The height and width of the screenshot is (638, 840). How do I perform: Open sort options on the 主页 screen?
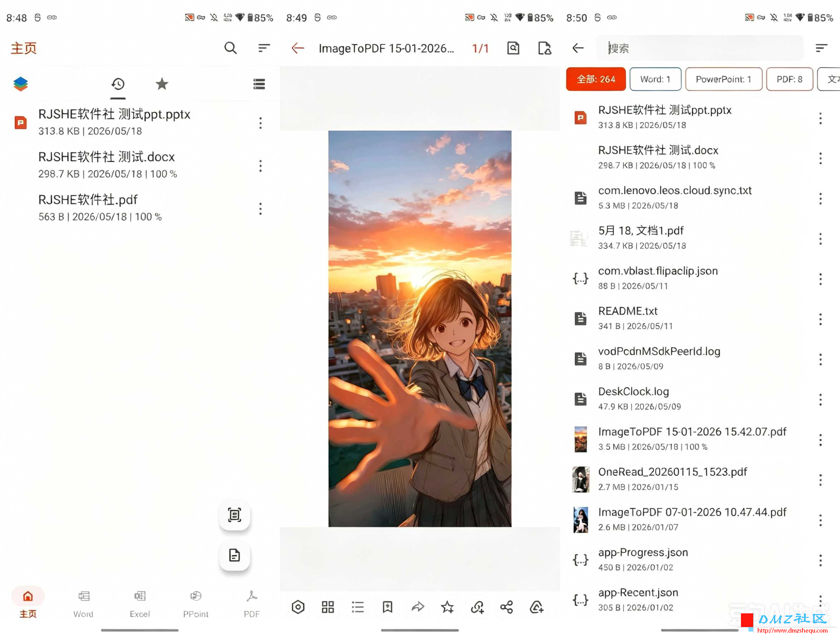coord(264,48)
